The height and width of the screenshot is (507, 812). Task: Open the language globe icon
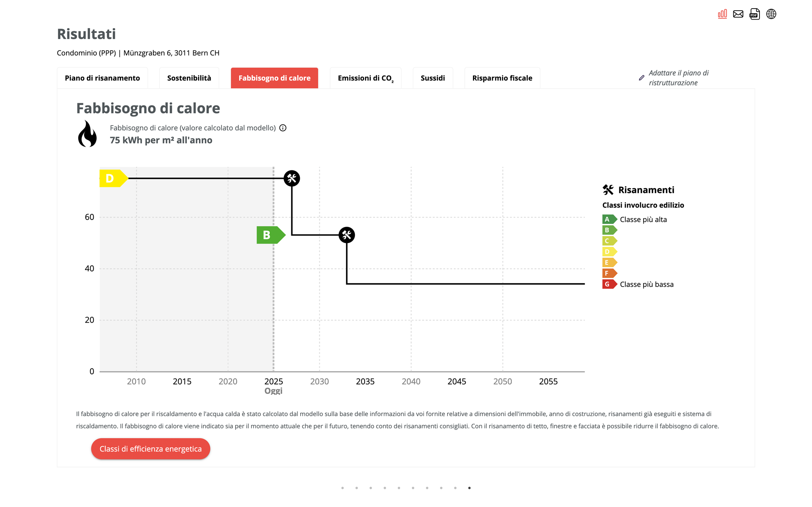coord(771,14)
